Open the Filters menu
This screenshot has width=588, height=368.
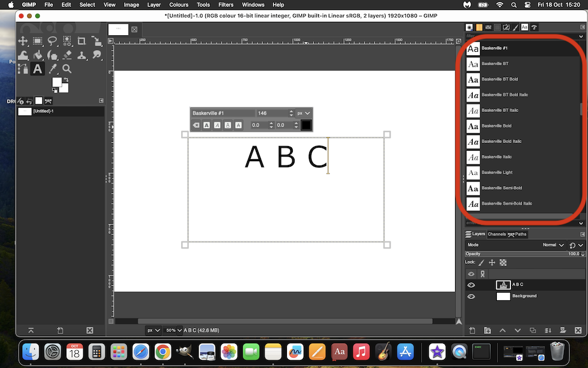226,5
